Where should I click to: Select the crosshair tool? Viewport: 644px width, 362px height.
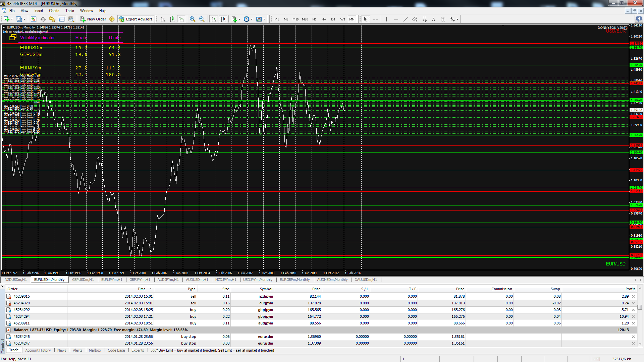click(375, 19)
